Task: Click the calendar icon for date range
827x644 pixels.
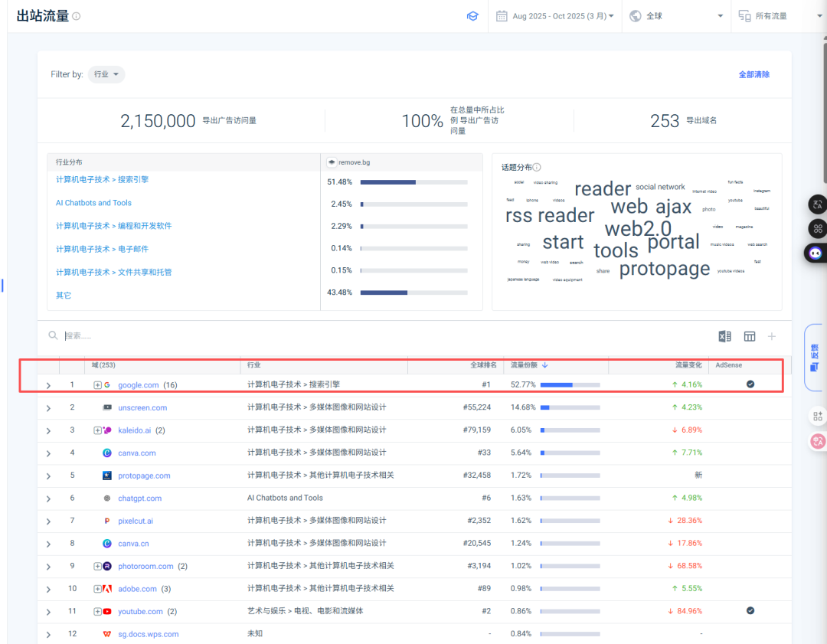Action: pos(502,16)
